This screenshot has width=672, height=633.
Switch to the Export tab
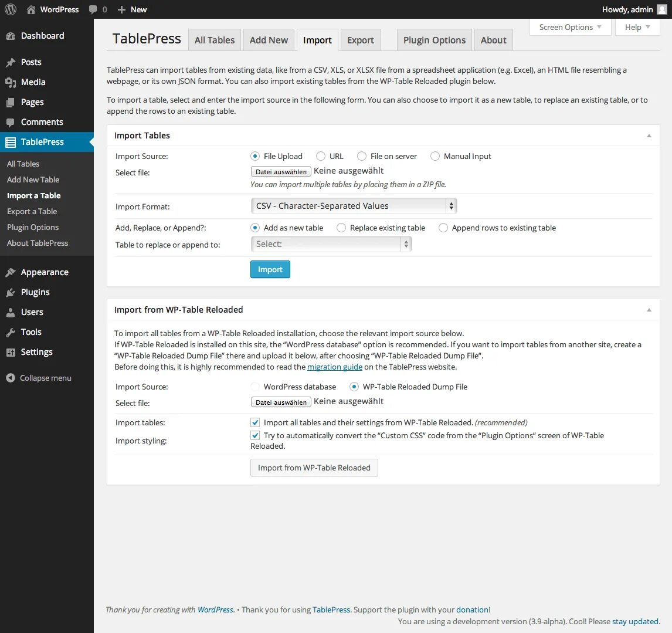pos(361,40)
